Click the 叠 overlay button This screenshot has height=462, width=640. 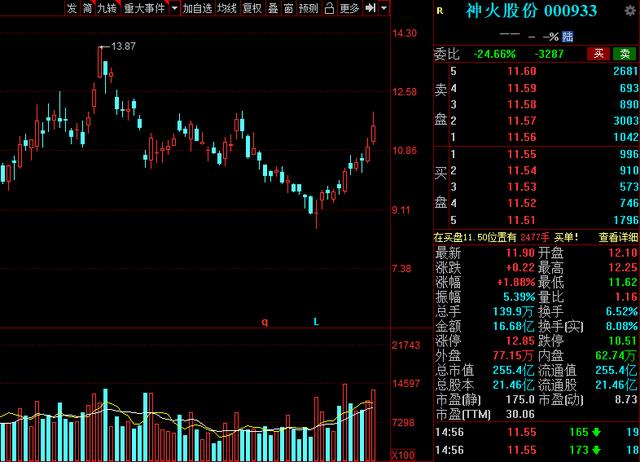(273, 8)
